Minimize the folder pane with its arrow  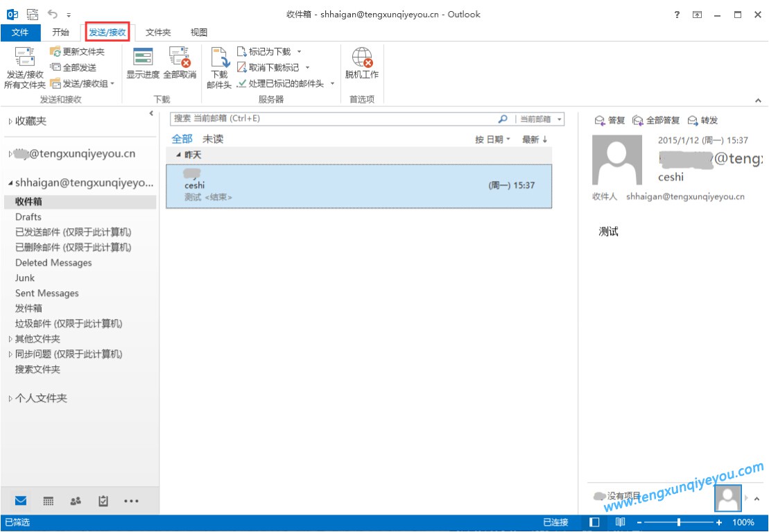click(151, 114)
